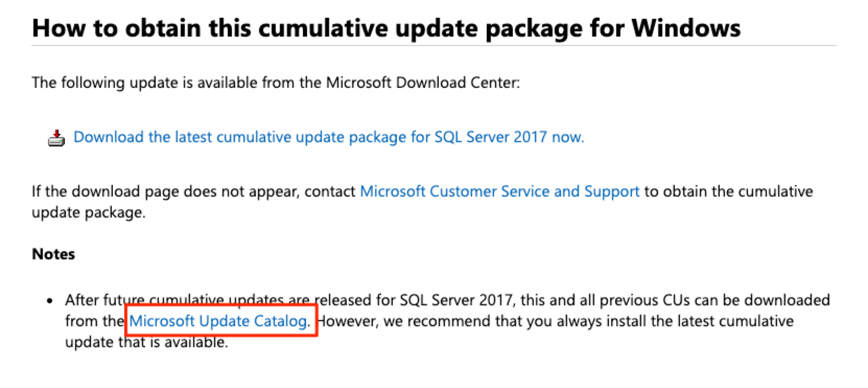
Task: Click the "update that is available." line
Action: coord(146,343)
